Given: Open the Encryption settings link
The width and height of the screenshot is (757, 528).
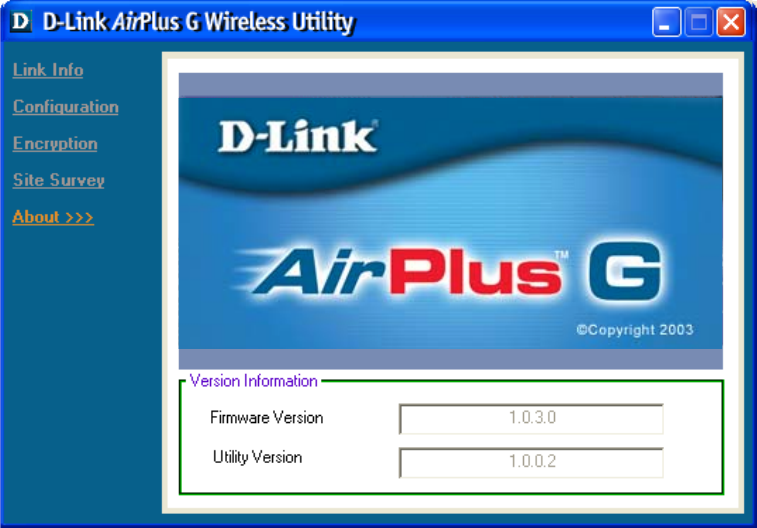Looking at the screenshot, I should (55, 143).
